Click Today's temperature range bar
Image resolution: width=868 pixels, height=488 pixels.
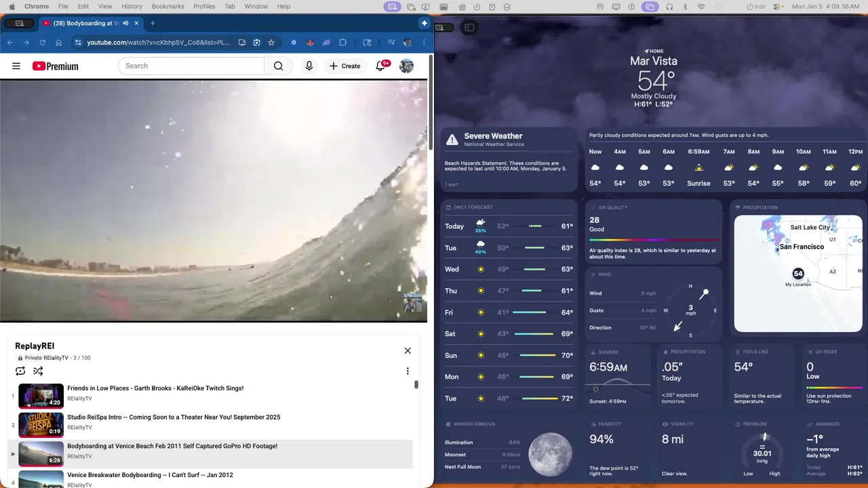point(535,226)
